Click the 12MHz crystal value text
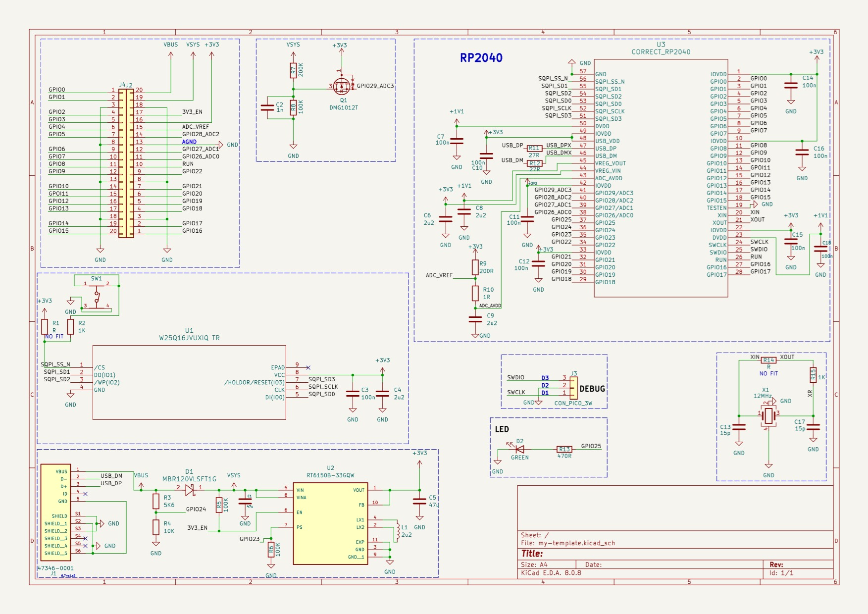This screenshot has height=614, width=868. (x=763, y=396)
